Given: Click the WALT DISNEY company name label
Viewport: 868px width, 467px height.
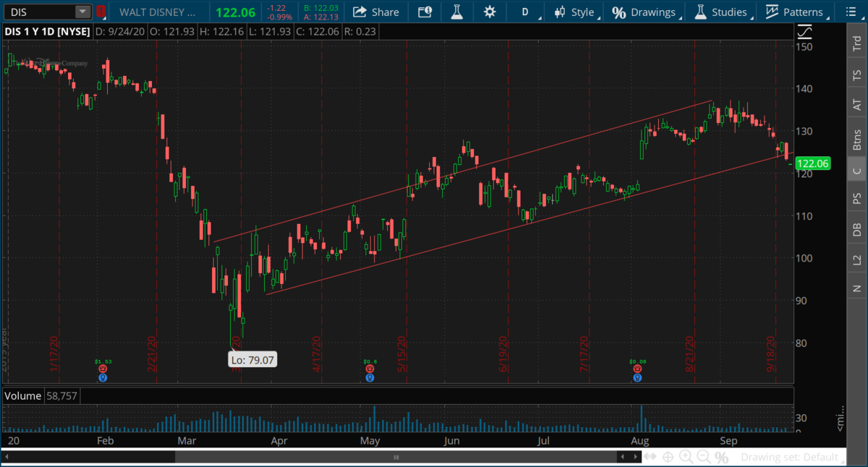Looking at the screenshot, I should click(157, 12).
